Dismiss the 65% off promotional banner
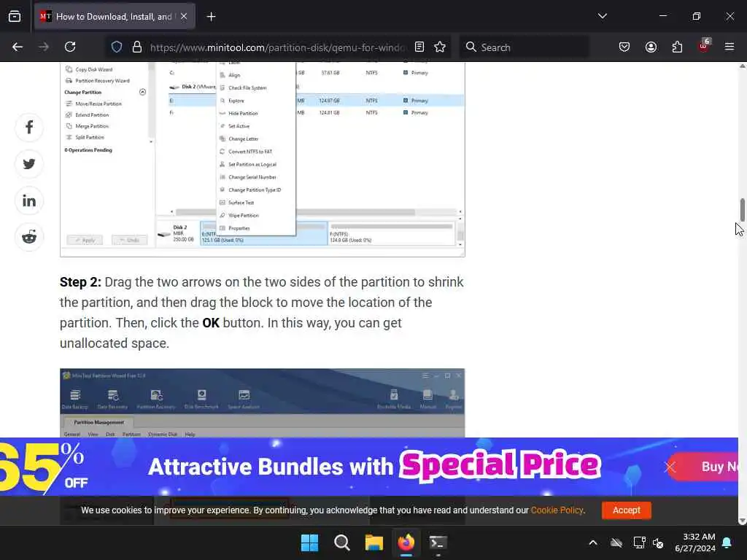The image size is (747, 560). [670, 467]
